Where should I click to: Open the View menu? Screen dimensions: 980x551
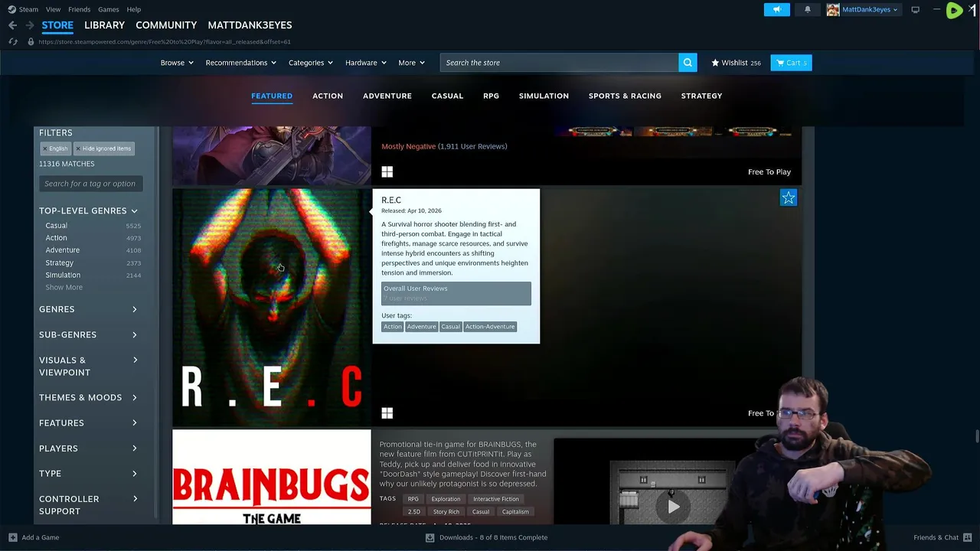[53, 9]
